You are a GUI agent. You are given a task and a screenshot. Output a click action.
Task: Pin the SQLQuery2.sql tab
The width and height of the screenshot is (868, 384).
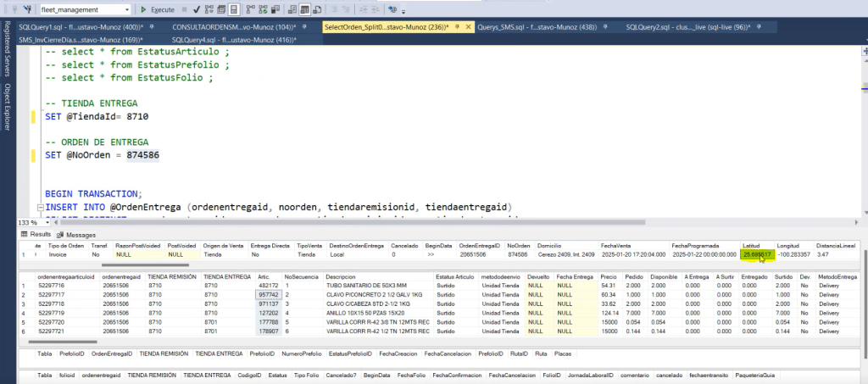757,26
